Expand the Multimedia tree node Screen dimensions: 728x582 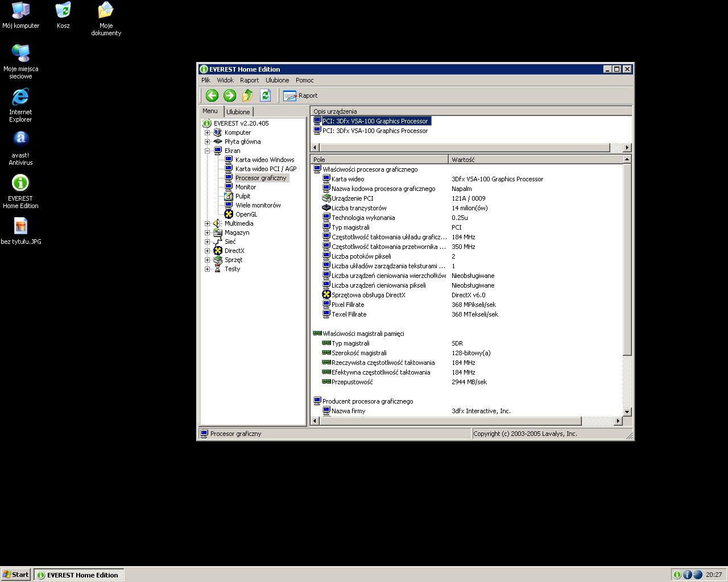click(x=208, y=223)
